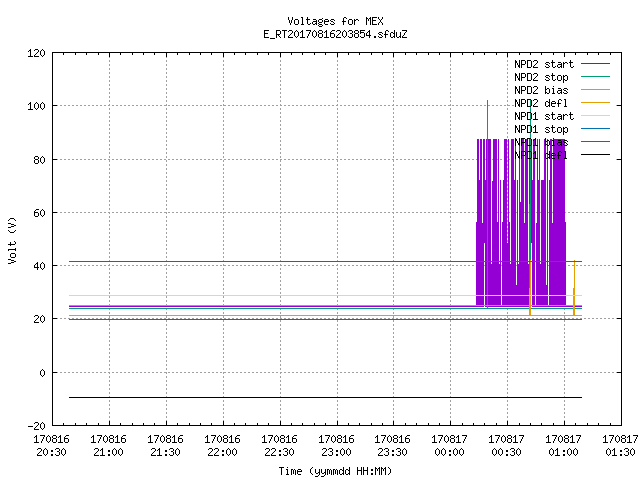Click the orange NPD2 defl spike after 01:00
The width and height of the screenshot is (640, 480).
click(574, 288)
